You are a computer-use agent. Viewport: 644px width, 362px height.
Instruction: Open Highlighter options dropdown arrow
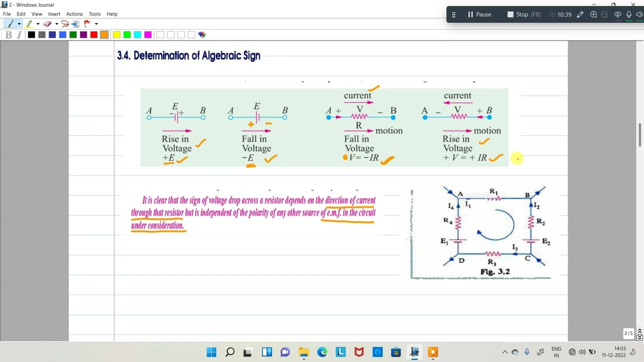coord(38,24)
